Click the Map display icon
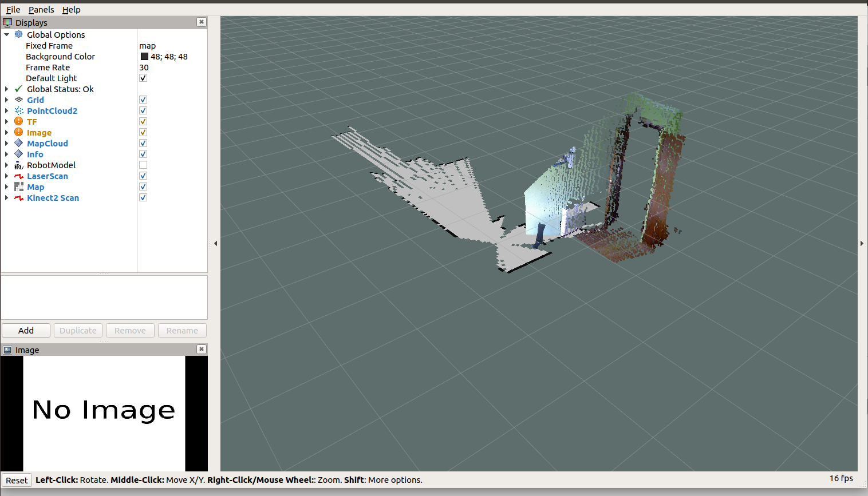The height and width of the screenshot is (496, 868). tap(19, 187)
